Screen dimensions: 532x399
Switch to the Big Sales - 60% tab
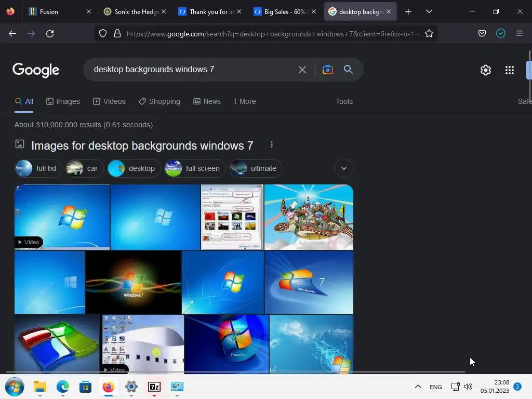pos(284,11)
